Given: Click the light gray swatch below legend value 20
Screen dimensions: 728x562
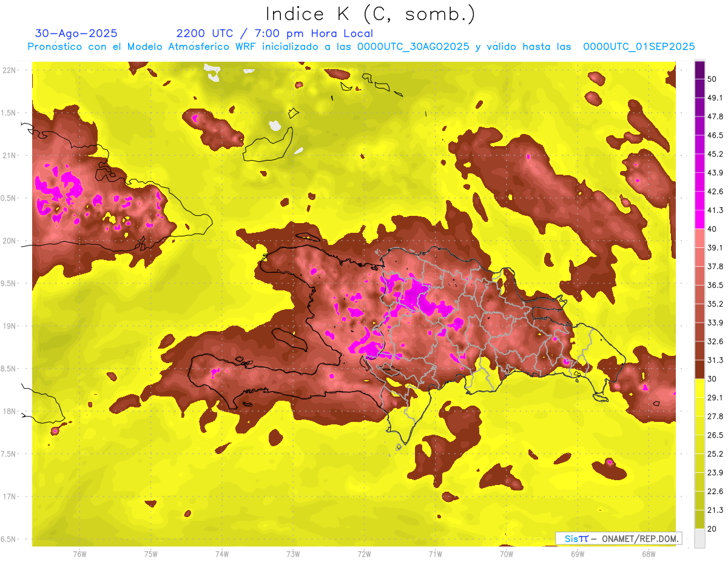Looking at the screenshot, I should 699,538.
